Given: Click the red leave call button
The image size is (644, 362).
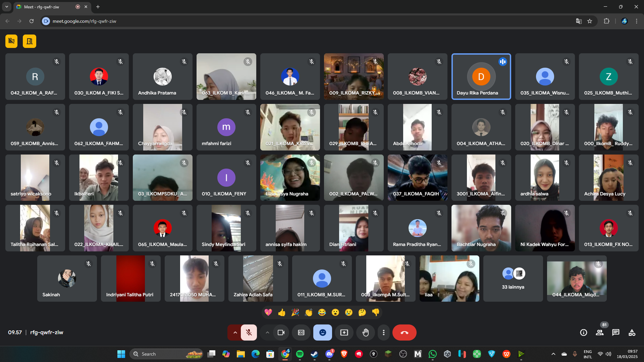Looking at the screenshot, I should pyautogui.click(x=404, y=333).
